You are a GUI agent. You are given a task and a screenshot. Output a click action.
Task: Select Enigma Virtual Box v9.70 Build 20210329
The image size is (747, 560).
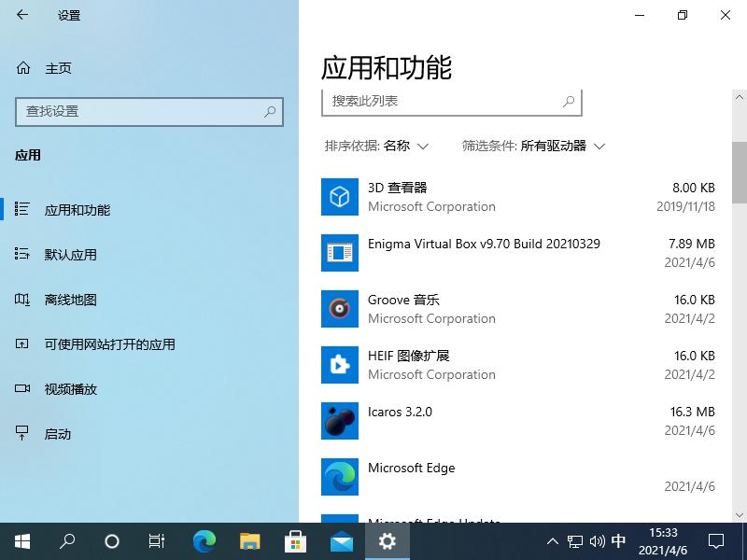click(484, 244)
